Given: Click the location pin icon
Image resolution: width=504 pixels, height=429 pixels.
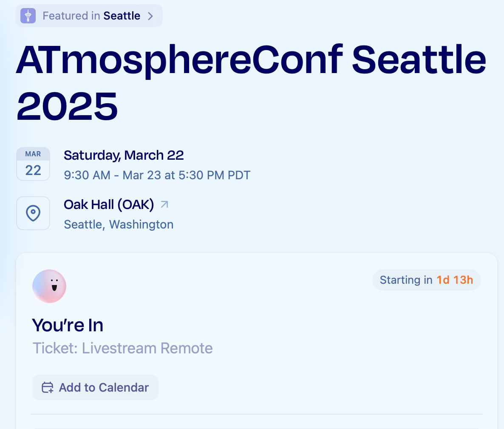Looking at the screenshot, I should [x=33, y=213].
